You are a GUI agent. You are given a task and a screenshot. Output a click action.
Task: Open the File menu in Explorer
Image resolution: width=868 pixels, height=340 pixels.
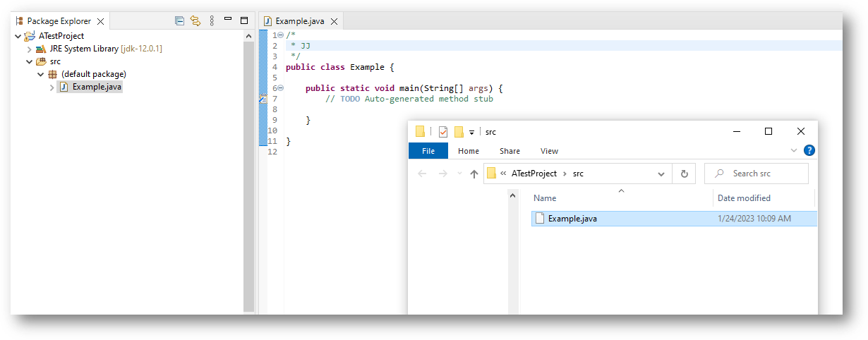428,151
